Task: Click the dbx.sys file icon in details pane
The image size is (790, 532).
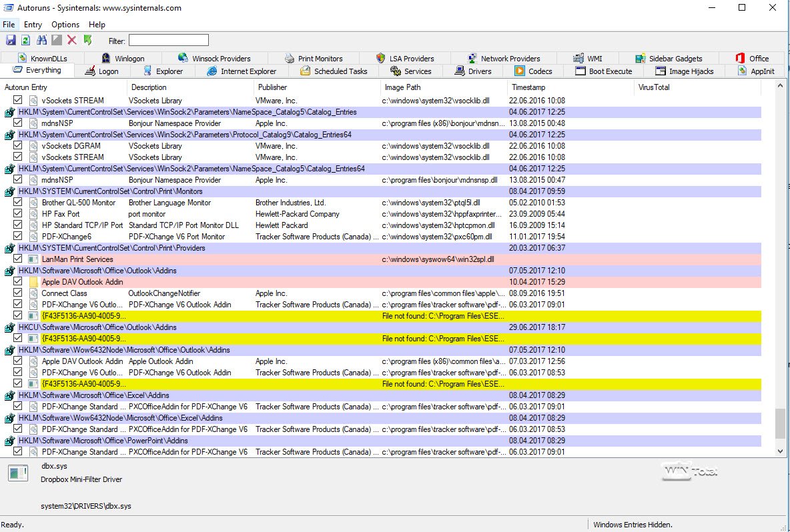Action: tap(18, 473)
